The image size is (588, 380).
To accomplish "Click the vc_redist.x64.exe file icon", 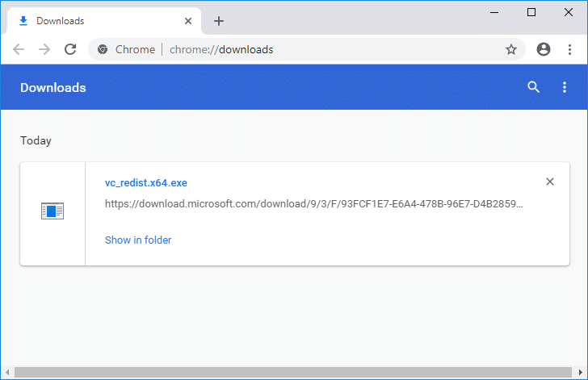I will 52,211.
